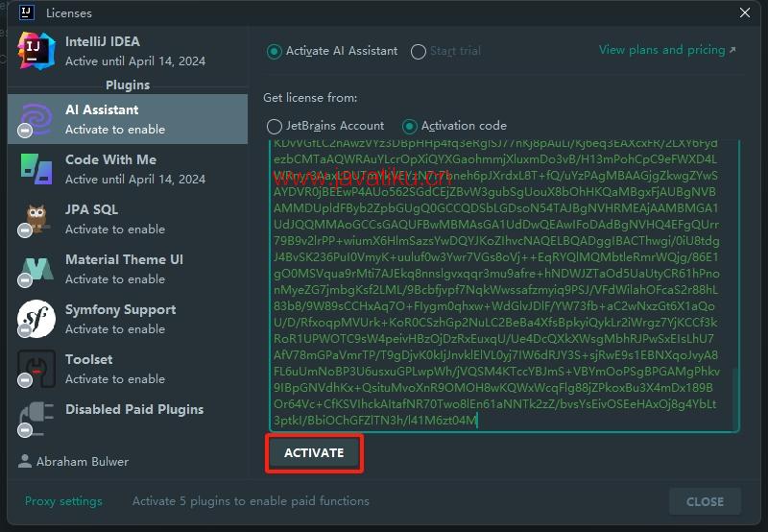Click the AI Assistant swirl icon
Viewport: 768px width, 532px height.
click(36, 119)
